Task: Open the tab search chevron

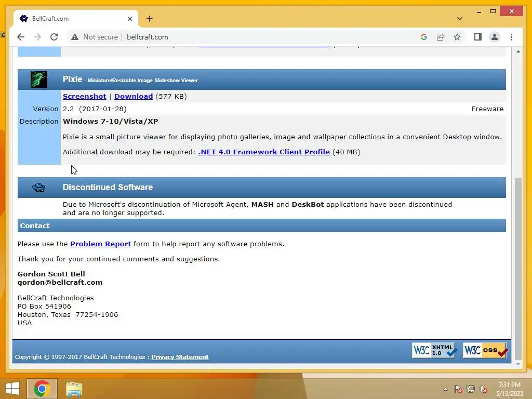Action: [x=460, y=19]
